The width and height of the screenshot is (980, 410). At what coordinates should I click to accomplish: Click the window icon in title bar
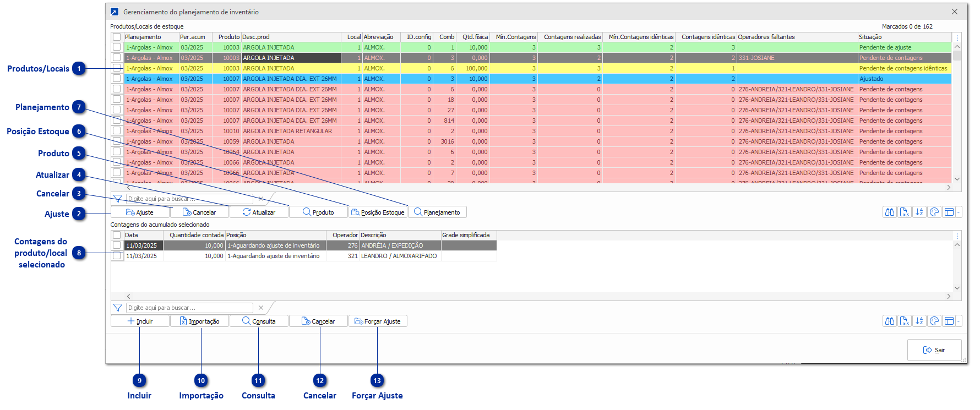(114, 12)
